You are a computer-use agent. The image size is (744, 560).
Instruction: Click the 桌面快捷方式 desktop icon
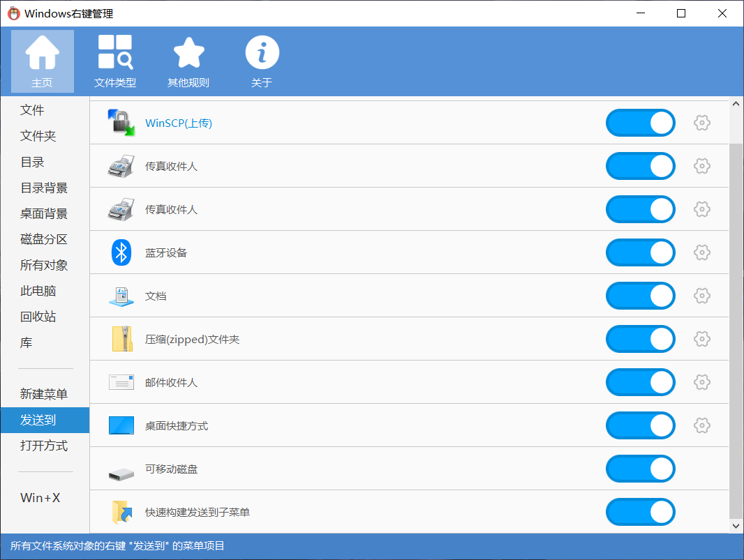point(121,425)
